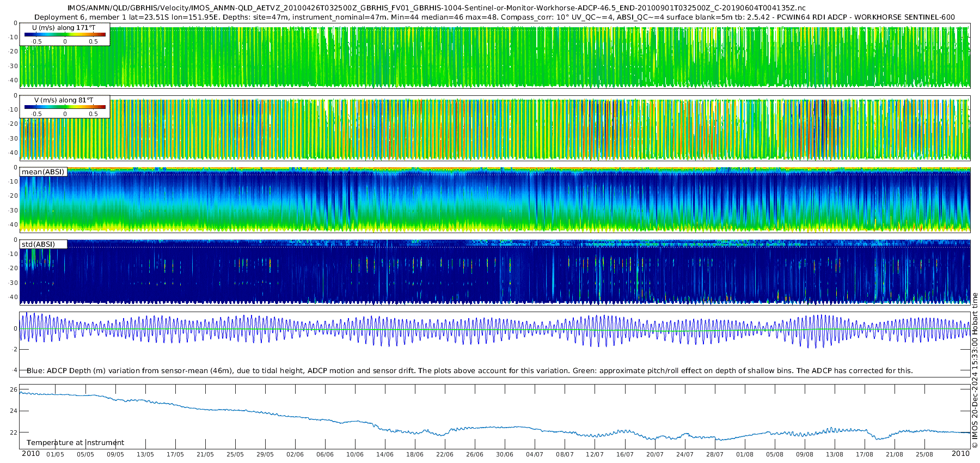Screen dimensions: 980x463
Task: Click the 01/05 date tick label
Action: coord(55,455)
